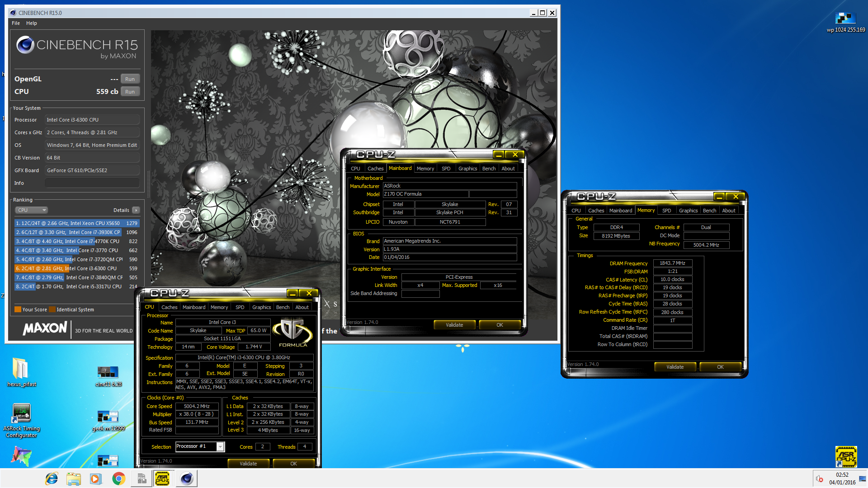The width and height of the screenshot is (868, 488).
Task: Click the volume muted tray icon
Action: click(x=819, y=479)
